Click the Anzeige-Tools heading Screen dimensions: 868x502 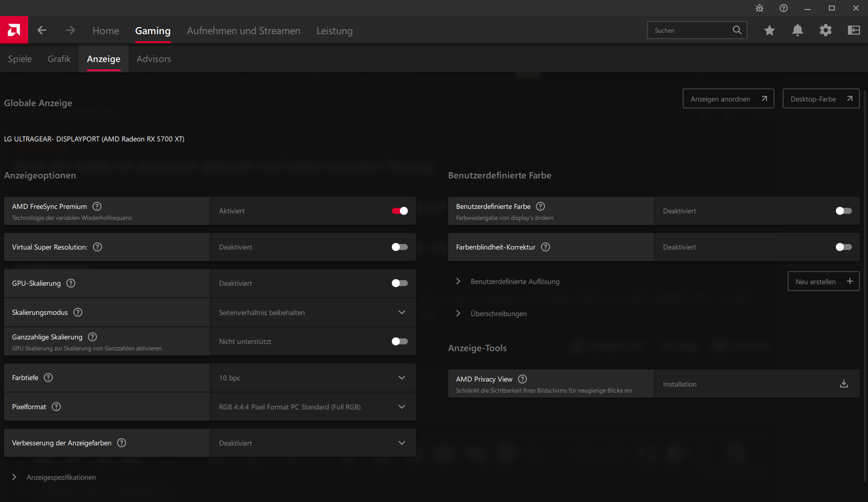(x=477, y=348)
